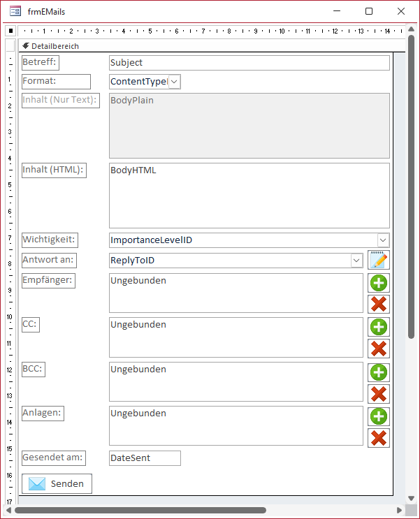Click green plus icon next to BCC list
Image resolution: width=420 pixels, height=519 pixels.
pos(379,372)
